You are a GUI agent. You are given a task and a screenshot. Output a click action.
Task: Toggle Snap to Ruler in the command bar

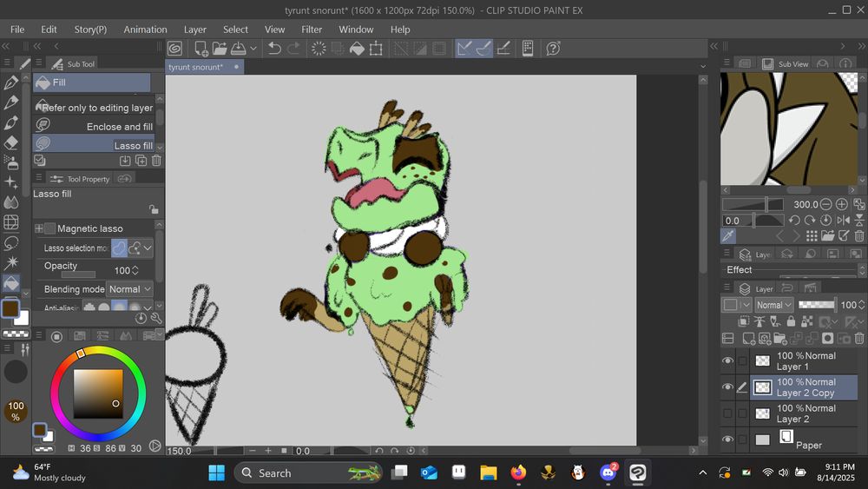click(x=465, y=49)
